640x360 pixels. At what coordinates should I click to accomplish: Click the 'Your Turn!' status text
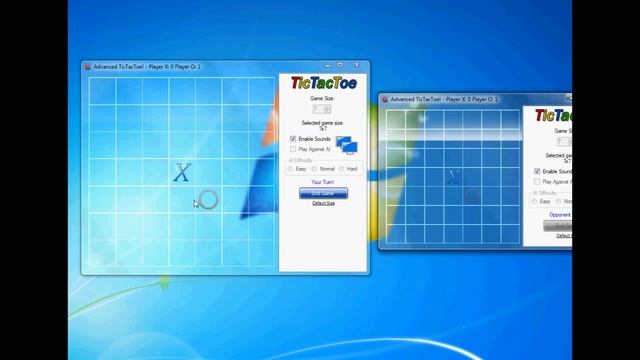click(x=322, y=182)
